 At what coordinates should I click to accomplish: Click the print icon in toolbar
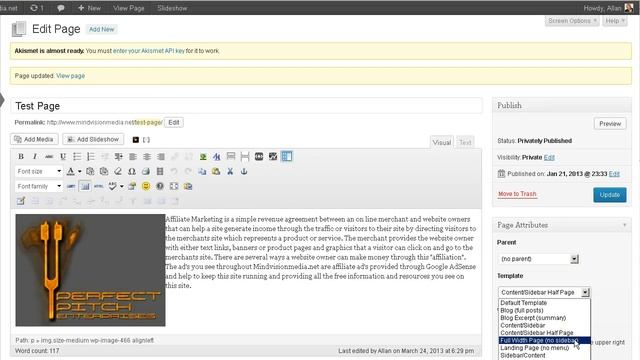pyautogui.click(x=146, y=171)
